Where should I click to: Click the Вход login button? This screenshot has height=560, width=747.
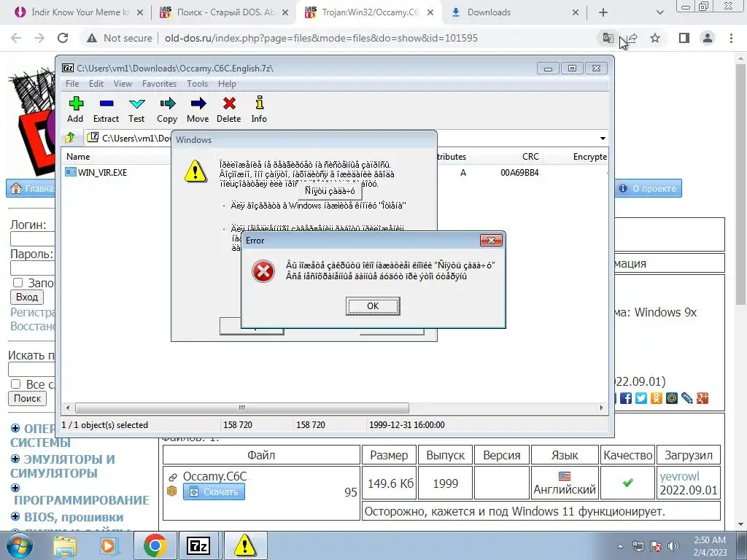[x=27, y=297]
